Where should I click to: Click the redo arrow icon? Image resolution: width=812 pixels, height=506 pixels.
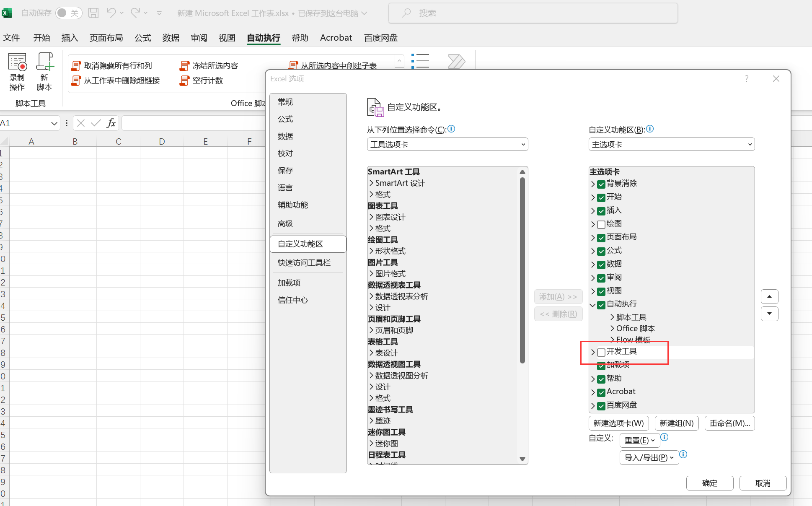[135, 13]
